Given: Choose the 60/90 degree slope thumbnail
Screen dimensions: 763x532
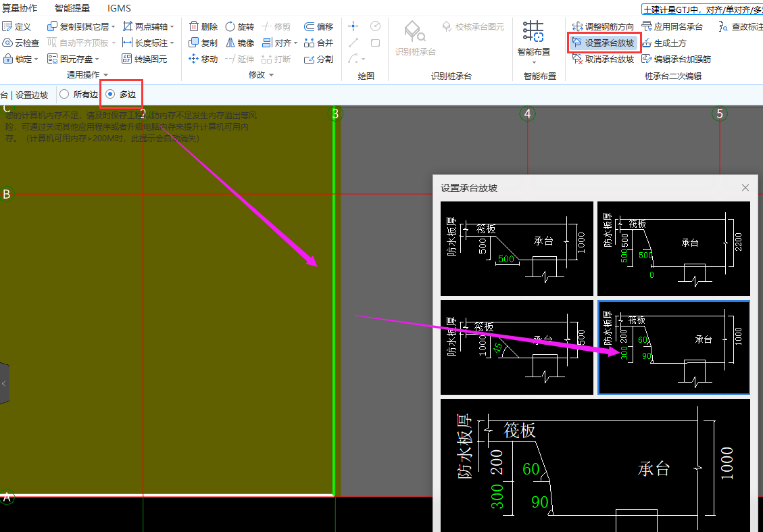Looking at the screenshot, I should pyautogui.click(x=674, y=347).
